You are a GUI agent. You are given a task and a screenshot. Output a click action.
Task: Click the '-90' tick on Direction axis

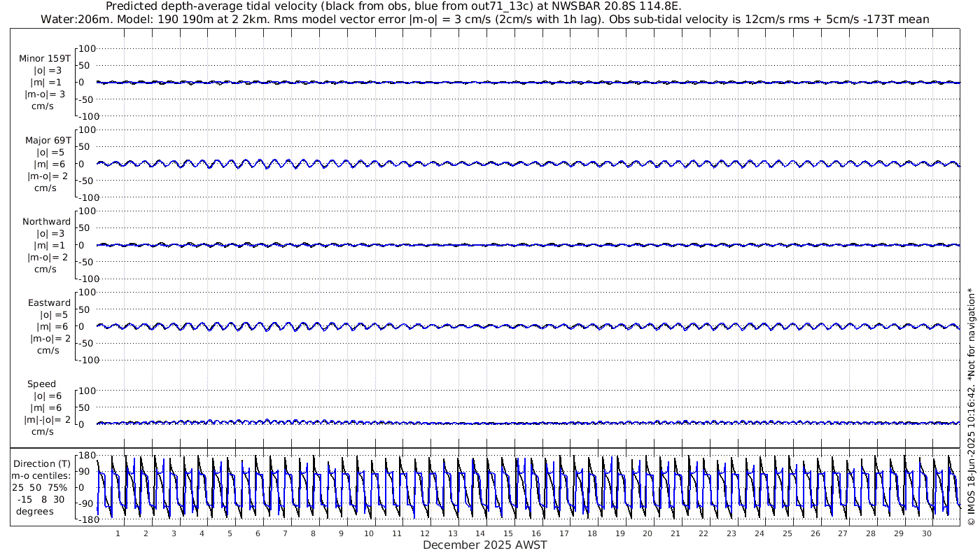(86, 504)
